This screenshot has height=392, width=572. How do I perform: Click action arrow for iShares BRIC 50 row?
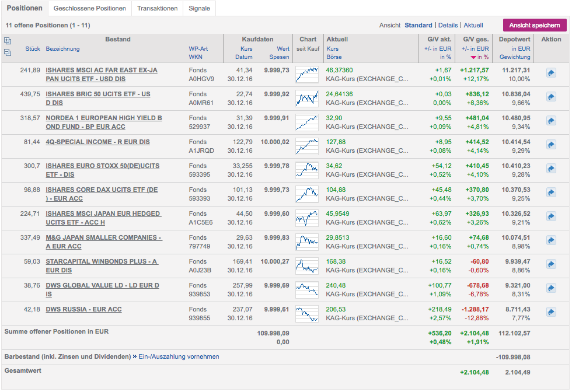pyautogui.click(x=551, y=97)
